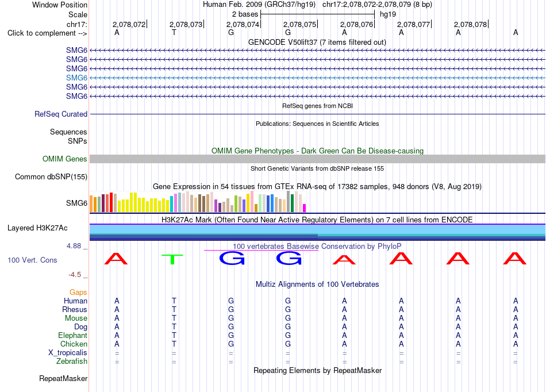Click the 100 Vert. Cons label
The height and width of the screenshot is (392, 546).
pos(32,260)
